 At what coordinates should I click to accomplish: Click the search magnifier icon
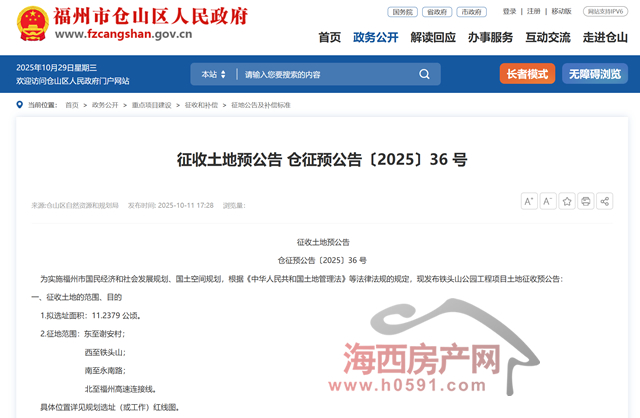click(x=425, y=74)
